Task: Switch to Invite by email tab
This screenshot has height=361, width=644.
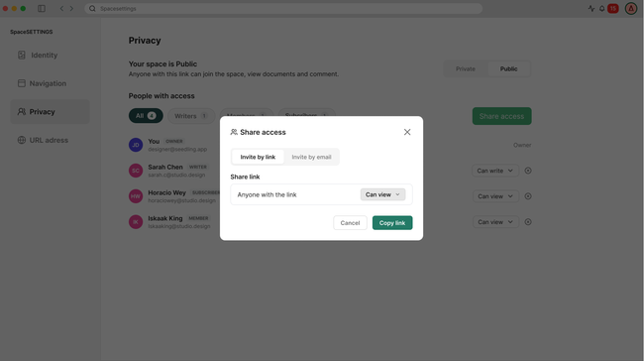Action: 311,157
